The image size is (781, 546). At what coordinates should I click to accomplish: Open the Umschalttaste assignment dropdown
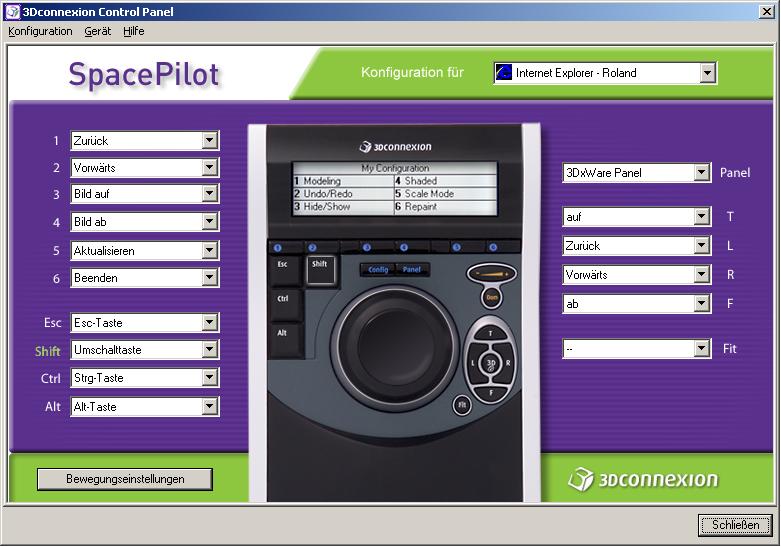(210, 350)
